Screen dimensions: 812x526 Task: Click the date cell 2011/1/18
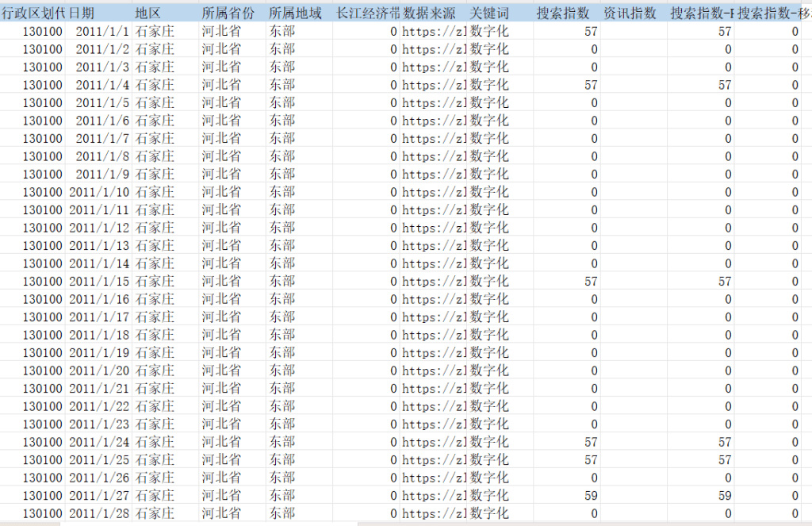(99, 336)
